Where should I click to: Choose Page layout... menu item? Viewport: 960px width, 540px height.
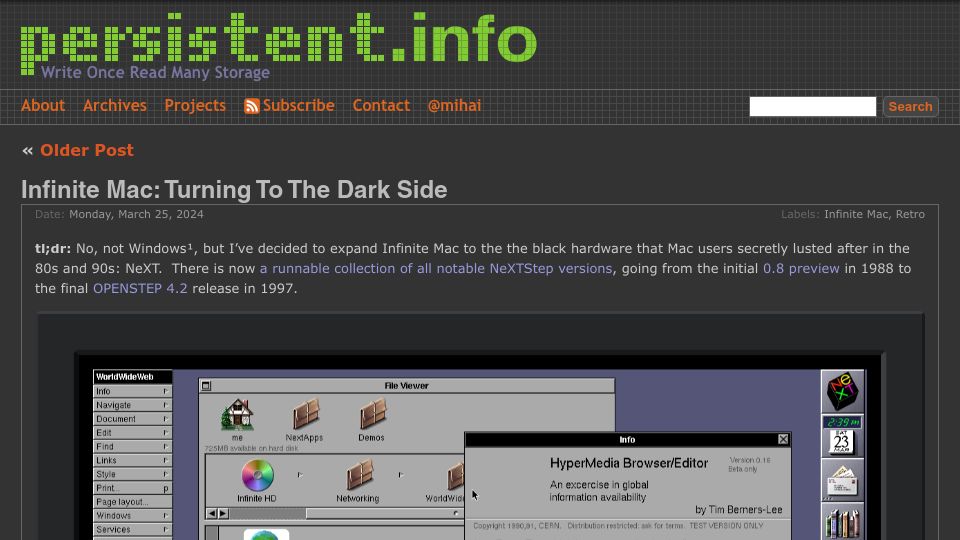132,502
